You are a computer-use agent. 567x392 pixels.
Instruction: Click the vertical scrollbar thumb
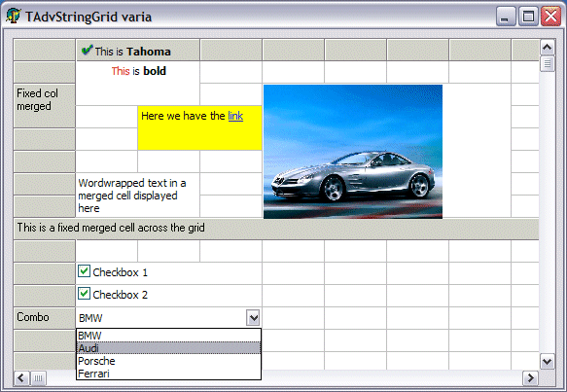548,63
